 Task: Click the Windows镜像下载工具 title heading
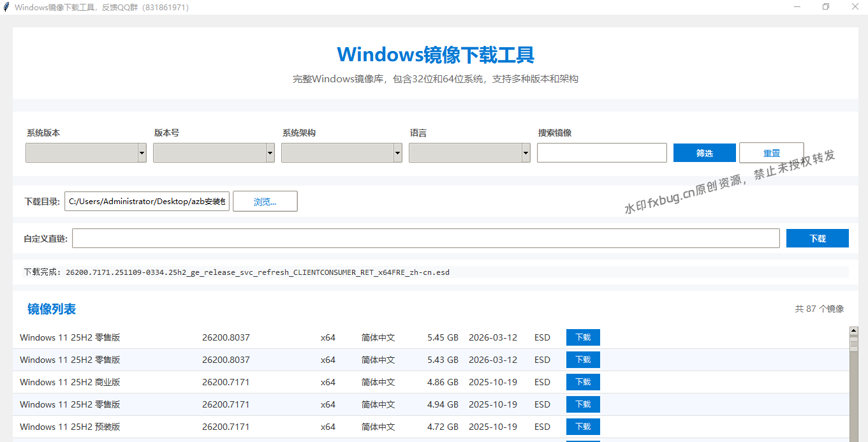(436, 54)
